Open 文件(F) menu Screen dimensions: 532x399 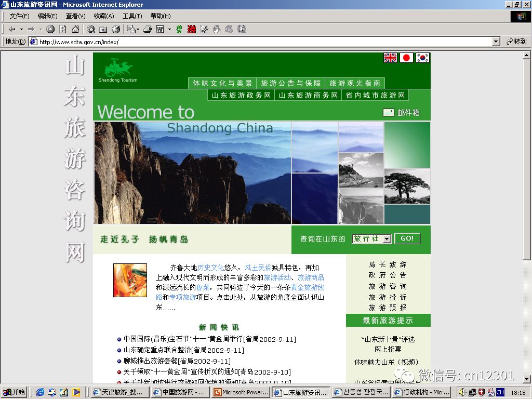[x=19, y=16]
